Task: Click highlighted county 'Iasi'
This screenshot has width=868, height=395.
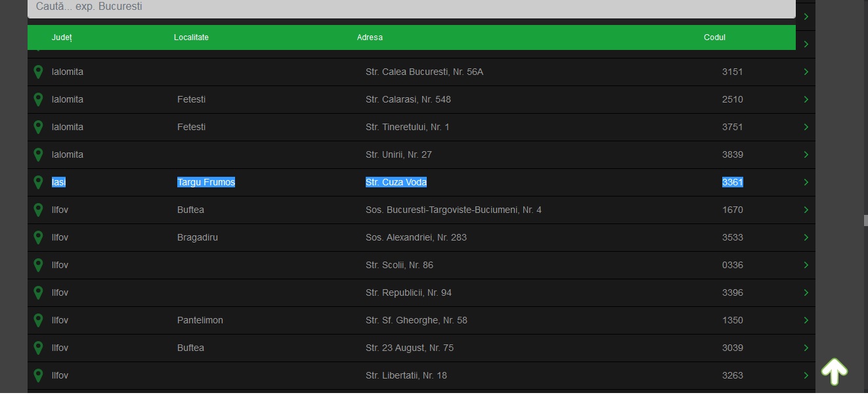Action: pos(59,182)
